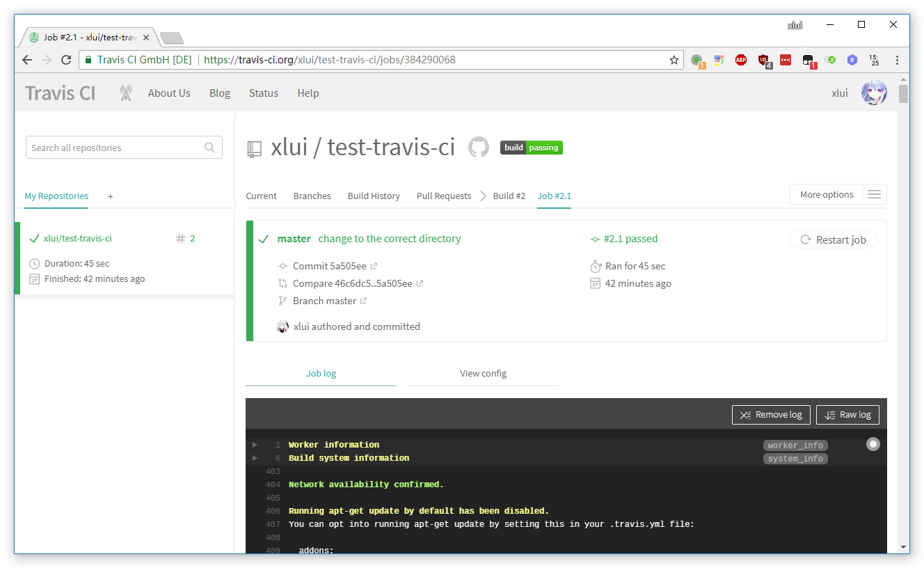
Task: Open the About Us nav item
Action: 169,93
